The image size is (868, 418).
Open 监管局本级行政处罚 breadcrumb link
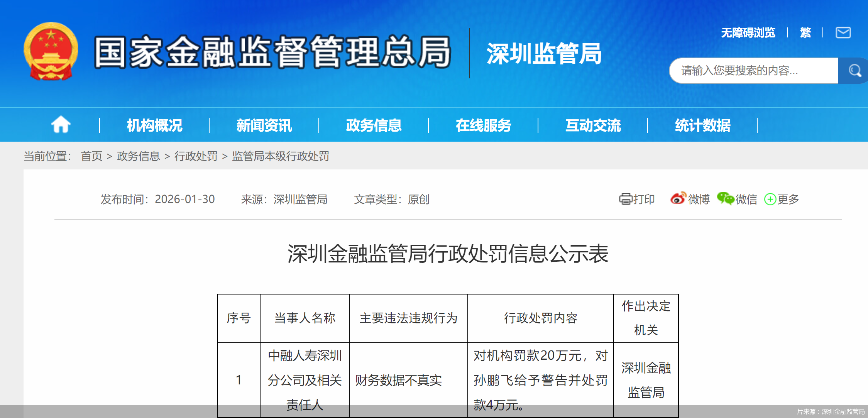(x=280, y=156)
